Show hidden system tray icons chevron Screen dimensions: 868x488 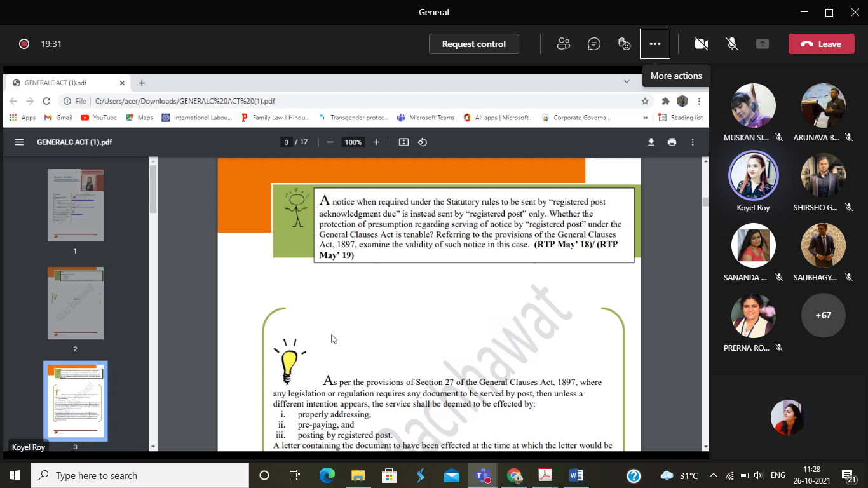(713, 475)
